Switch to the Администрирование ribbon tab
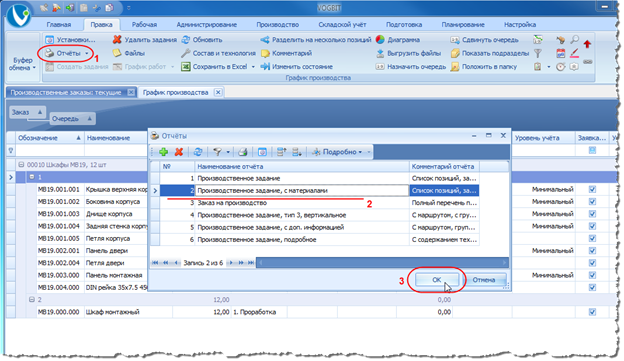 [207, 25]
